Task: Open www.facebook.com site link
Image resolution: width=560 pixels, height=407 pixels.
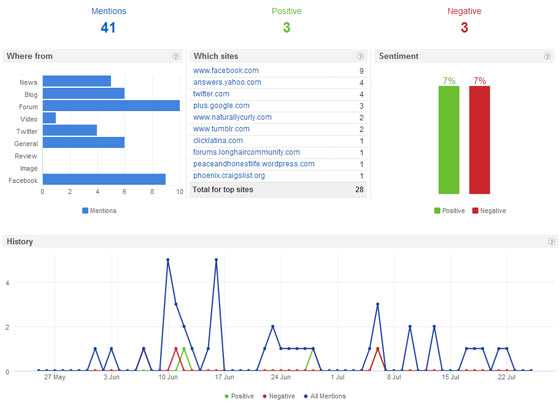Action: point(226,70)
